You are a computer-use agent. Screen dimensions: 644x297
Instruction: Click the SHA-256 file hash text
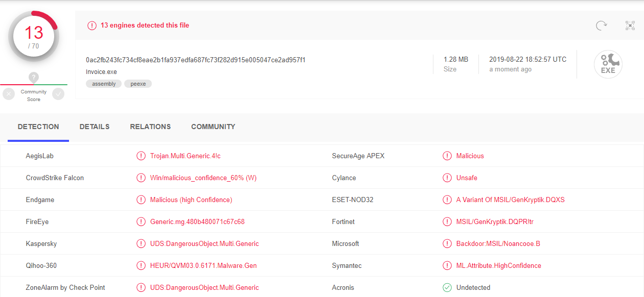(196, 60)
